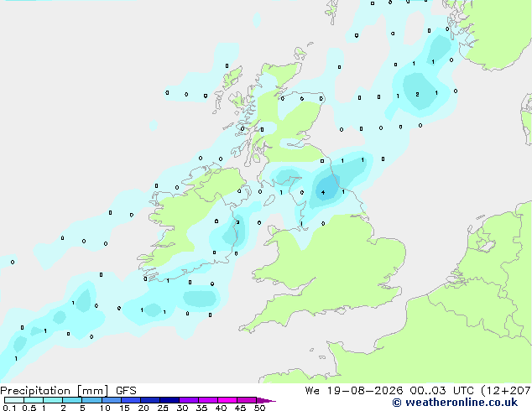
Task: Click the 'Precipitation [mm] GFS' title text
Action: click(x=68, y=391)
